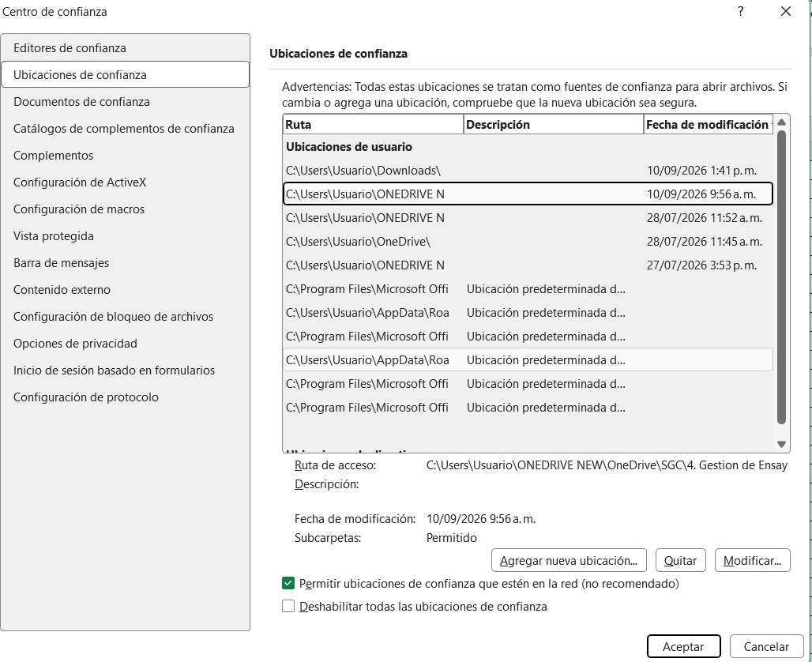Click the Ubicaciones de usuario group heading
Viewport: 812px width, 662px height.
tap(349, 147)
